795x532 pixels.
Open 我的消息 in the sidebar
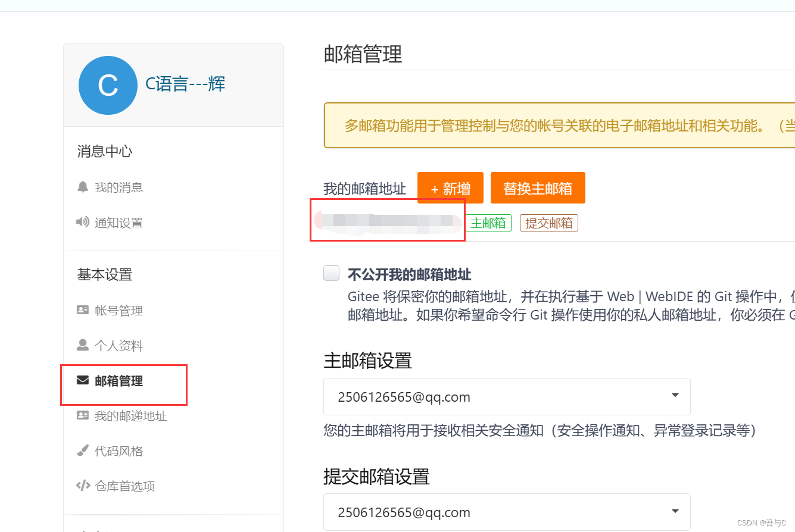(119, 187)
